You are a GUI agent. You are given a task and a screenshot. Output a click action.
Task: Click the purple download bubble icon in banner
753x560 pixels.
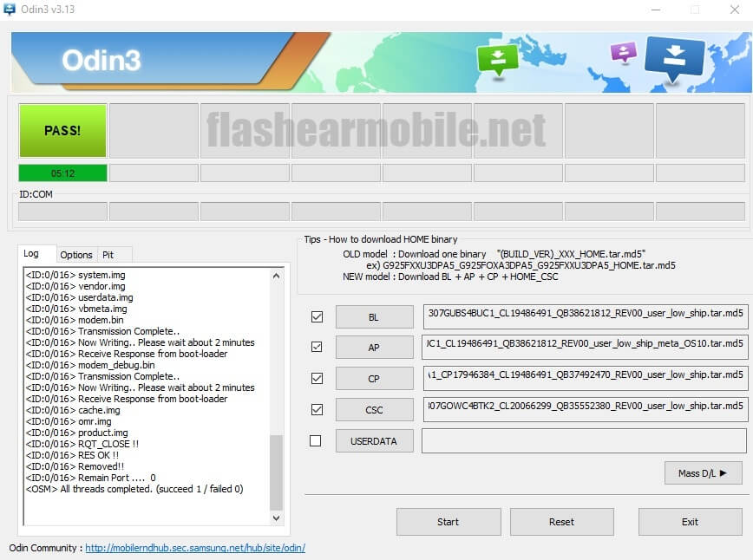pyautogui.click(x=624, y=52)
